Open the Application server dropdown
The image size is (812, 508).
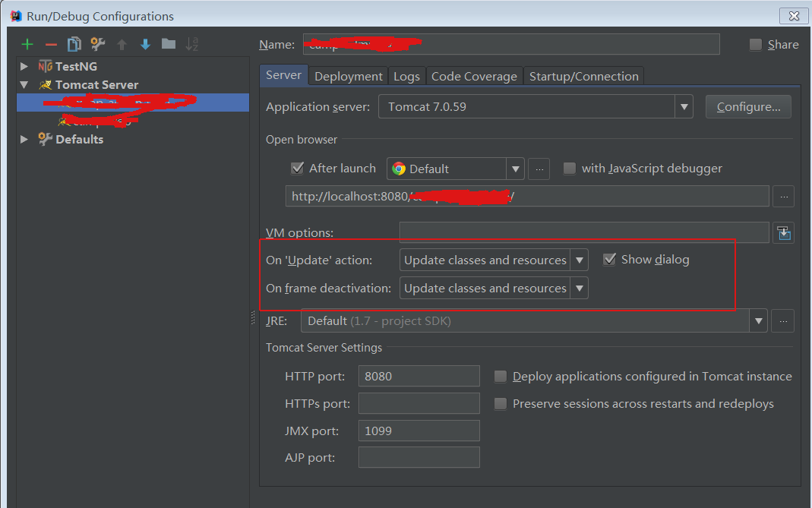[684, 106]
